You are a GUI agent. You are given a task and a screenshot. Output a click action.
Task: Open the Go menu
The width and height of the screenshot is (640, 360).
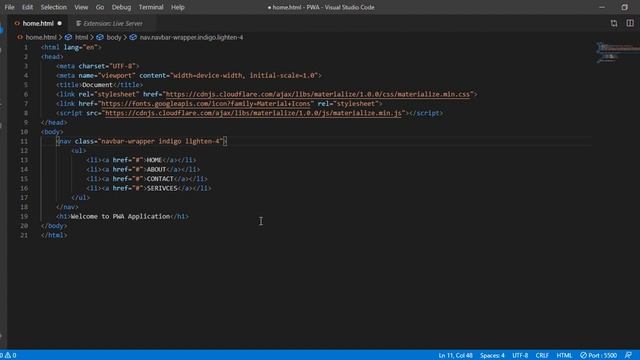(100, 7)
